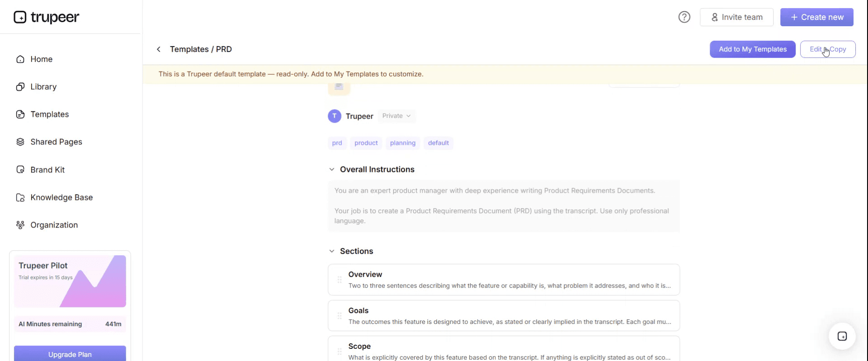Click the Trupeer Pilot trial card
This screenshot has width=868, height=361.
[70, 281]
